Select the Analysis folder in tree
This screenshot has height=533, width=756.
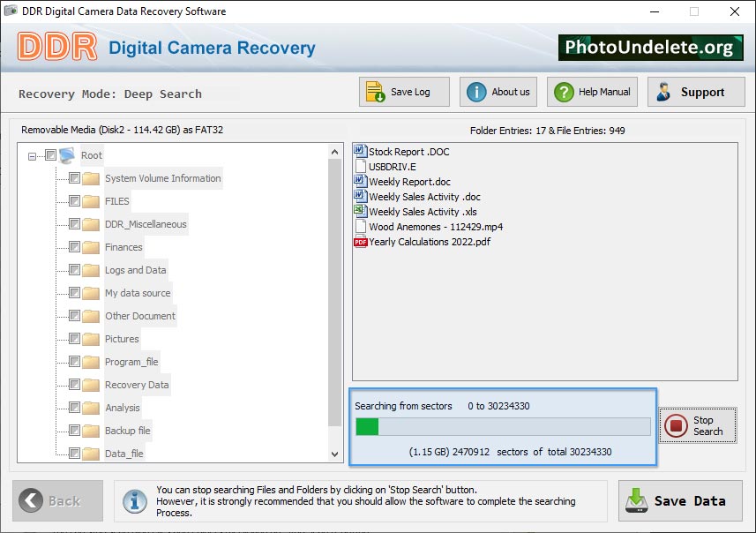pos(123,408)
